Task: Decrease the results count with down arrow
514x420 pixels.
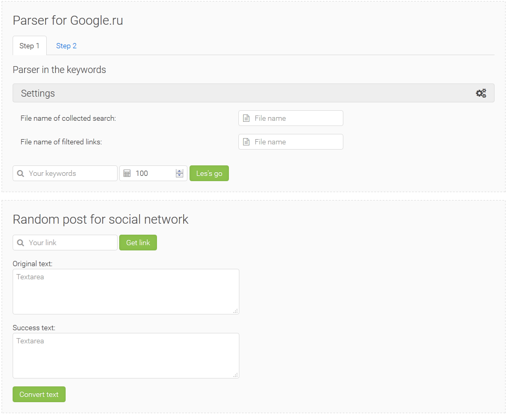Action: 180,176
